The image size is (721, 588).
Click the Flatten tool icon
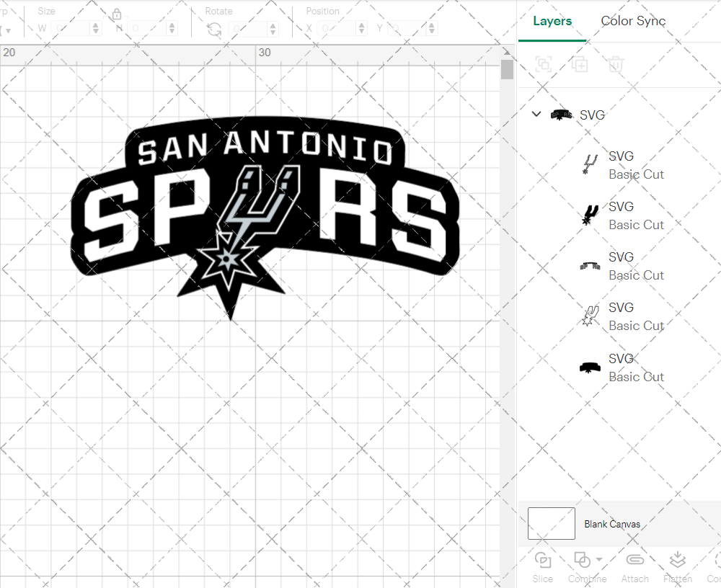(x=677, y=560)
